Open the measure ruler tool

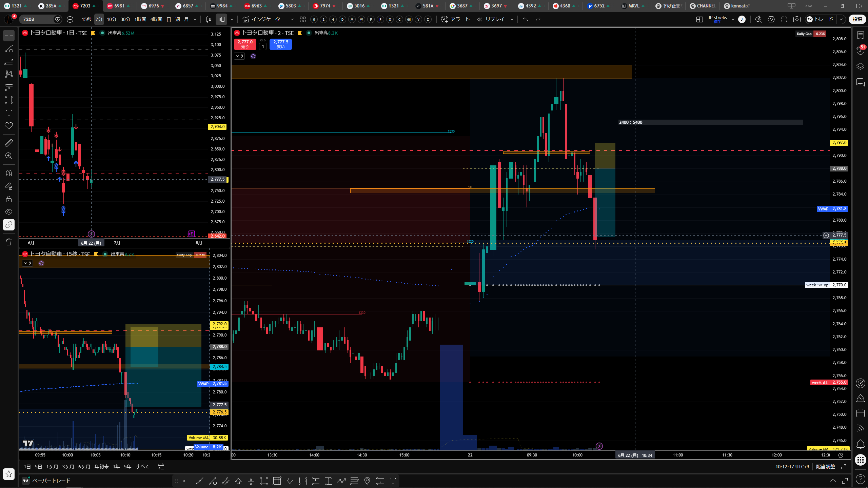point(9,143)
